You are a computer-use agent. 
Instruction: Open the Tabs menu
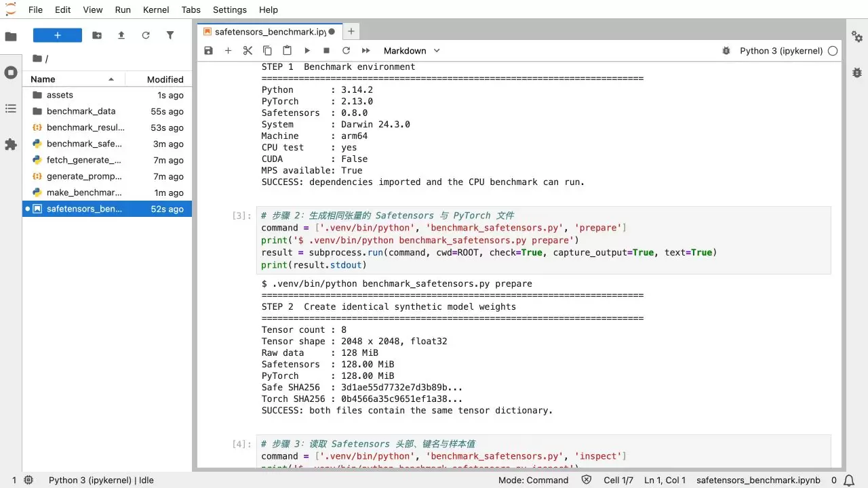click(191, 9)
